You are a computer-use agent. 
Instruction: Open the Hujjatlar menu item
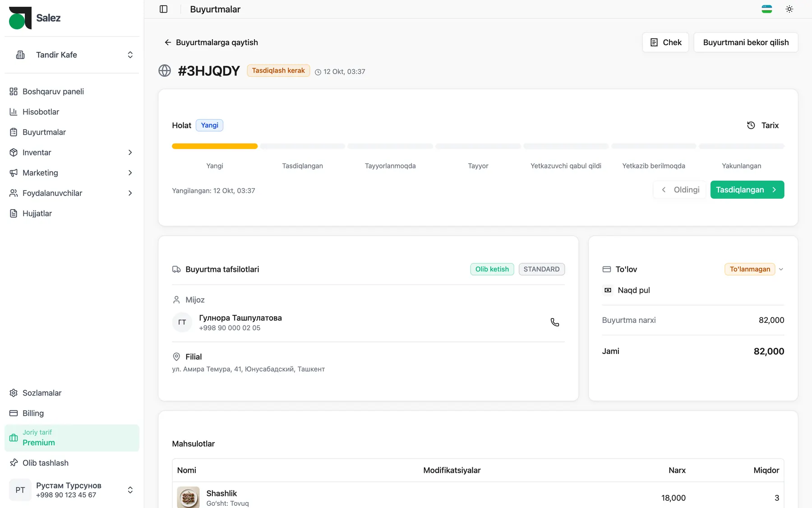(x=72, y=214)
